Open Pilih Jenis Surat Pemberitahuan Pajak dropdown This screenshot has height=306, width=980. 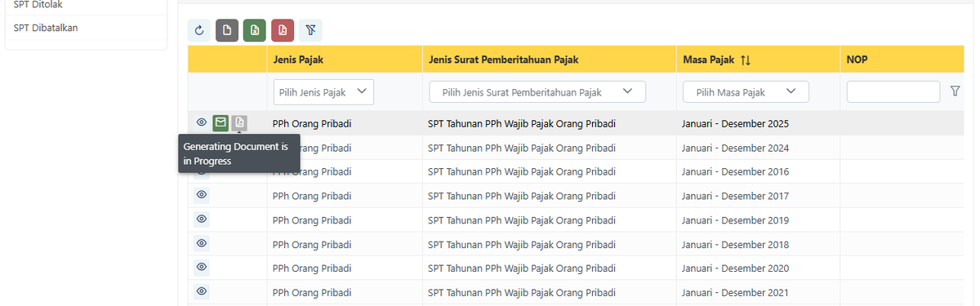click(537, 92)
